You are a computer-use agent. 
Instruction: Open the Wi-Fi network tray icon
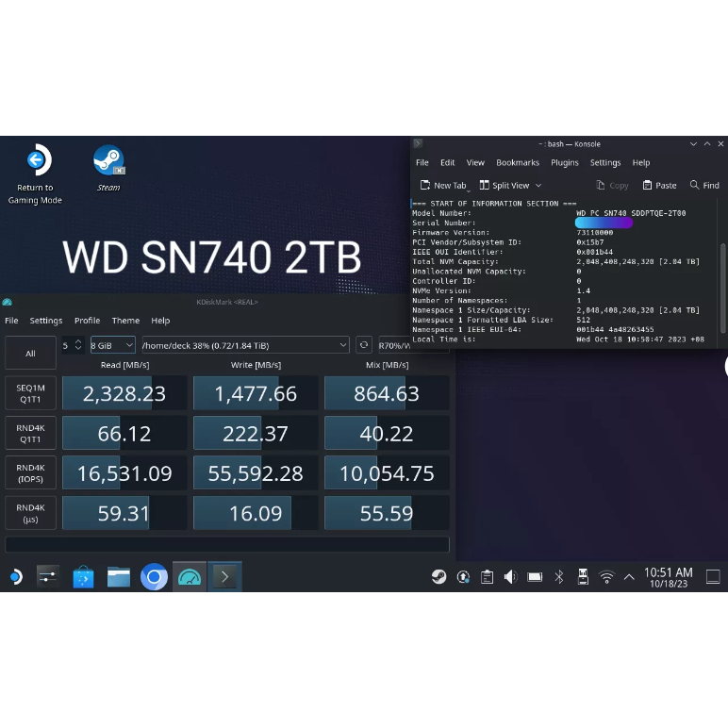pyautogui.click(x=606, y=577)
